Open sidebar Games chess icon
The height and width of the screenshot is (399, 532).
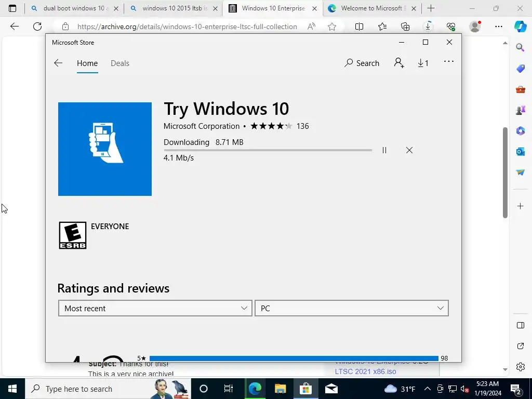coord(520,110)
